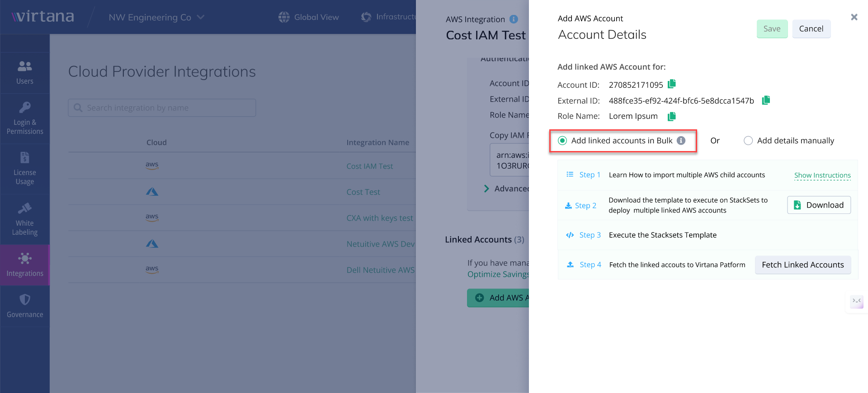Image resolution: width=868 pixels, height=393 pixels.
Task: Expand the Advanced section chevron
Action: (486, 189)
